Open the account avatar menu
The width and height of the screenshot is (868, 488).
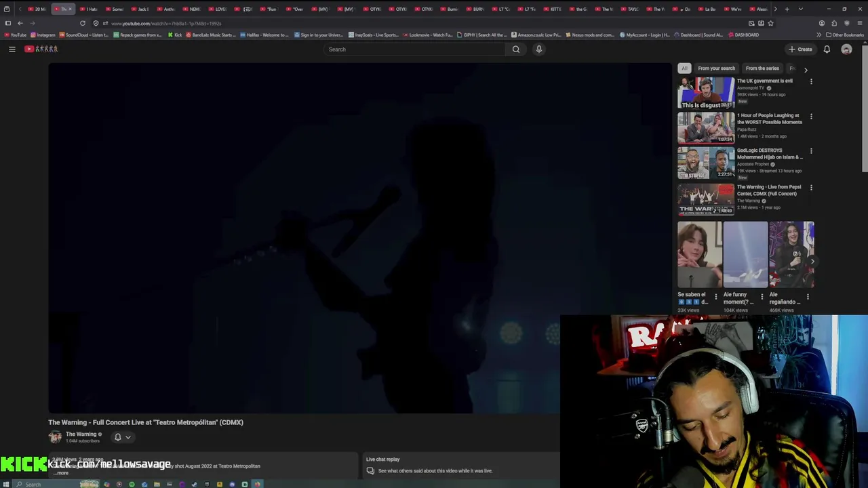pos(846,49)
